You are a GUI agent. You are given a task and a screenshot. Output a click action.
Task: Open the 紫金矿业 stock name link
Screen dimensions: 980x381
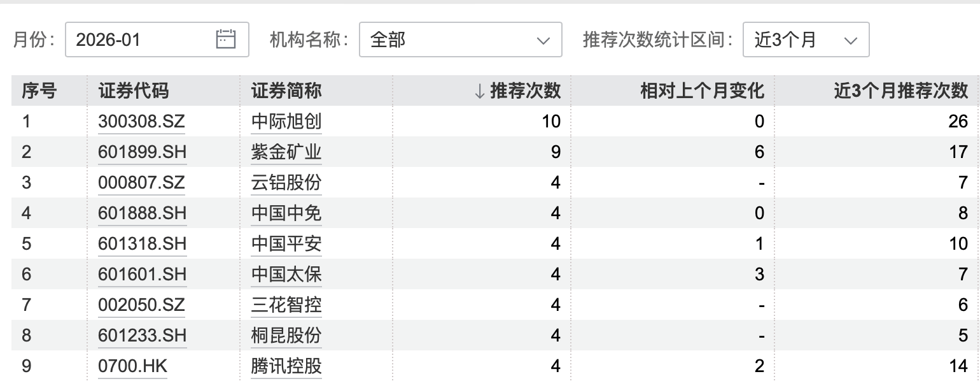285,152
